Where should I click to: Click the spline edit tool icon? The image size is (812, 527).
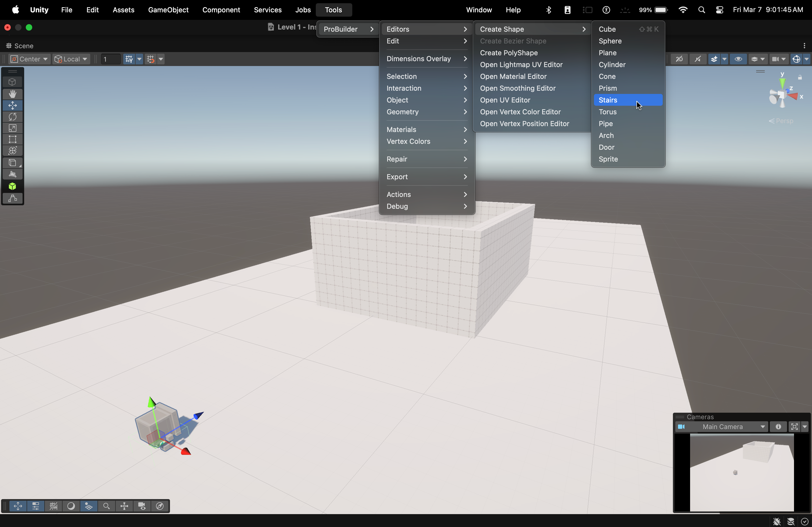point(13,198)
